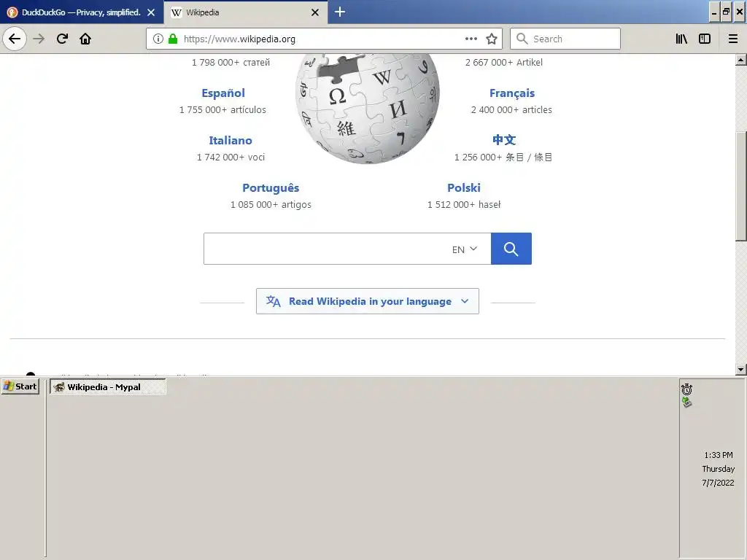Click the 1 798 000+ статей text
This screenshot has width=747, height=560.
click(x=231, y=63)
